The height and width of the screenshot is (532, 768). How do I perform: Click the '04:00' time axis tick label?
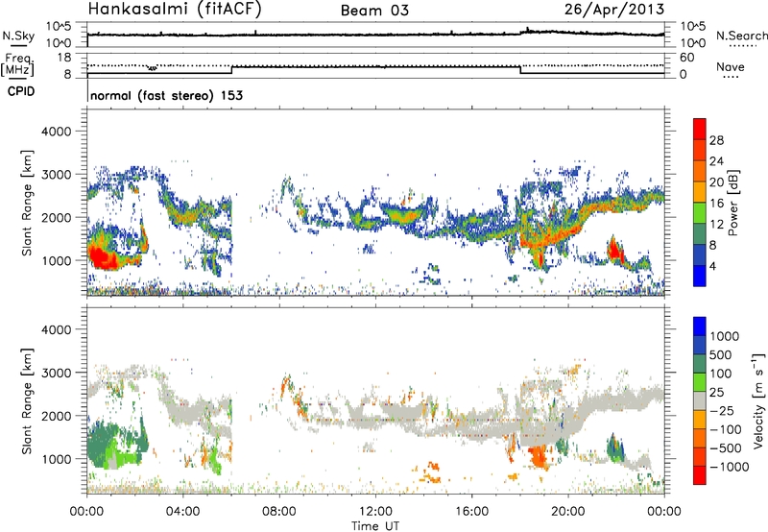pyautogui.click(x=182, y=512)
